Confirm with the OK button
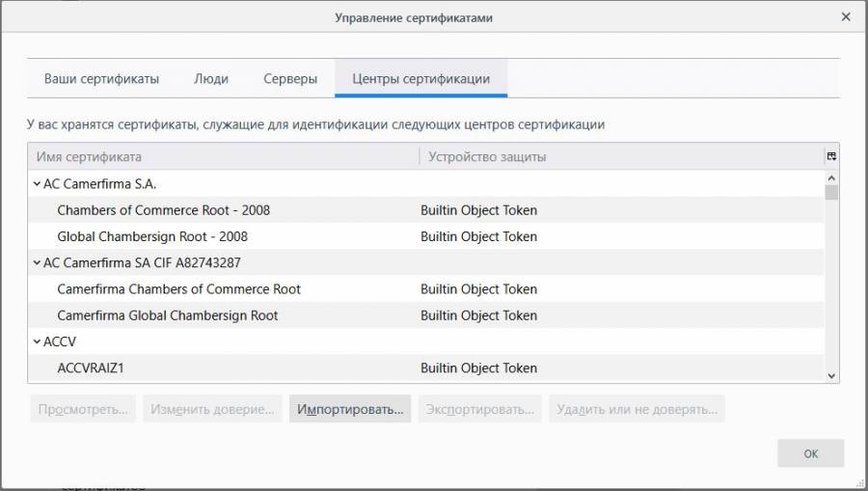868x491 pixels. coord(810,453)
